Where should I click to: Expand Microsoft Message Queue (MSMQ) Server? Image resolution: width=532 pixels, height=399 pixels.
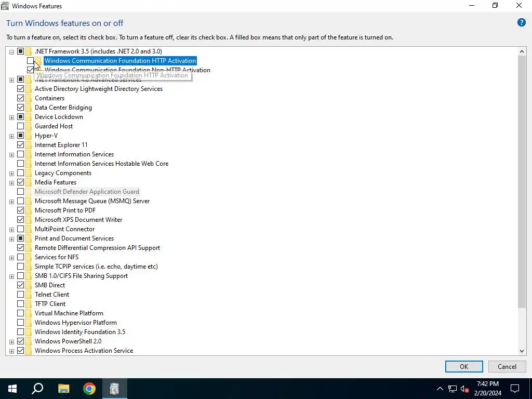[11, 202]
